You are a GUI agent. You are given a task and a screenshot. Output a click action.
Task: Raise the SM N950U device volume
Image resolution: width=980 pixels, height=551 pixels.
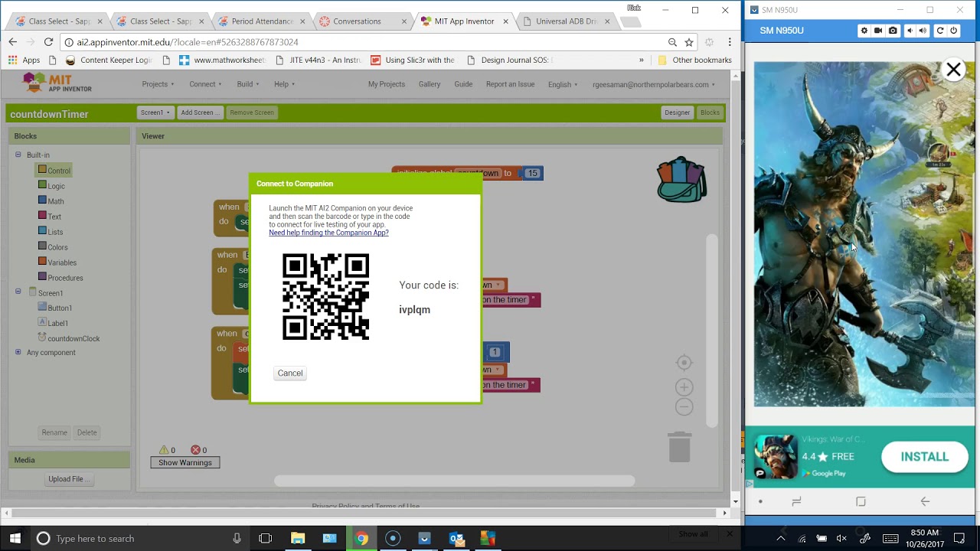(923, 31)
